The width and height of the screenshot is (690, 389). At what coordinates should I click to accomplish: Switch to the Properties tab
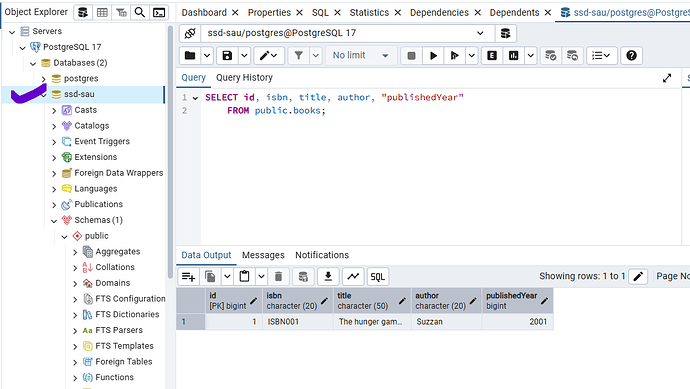[x=269, y=13]
